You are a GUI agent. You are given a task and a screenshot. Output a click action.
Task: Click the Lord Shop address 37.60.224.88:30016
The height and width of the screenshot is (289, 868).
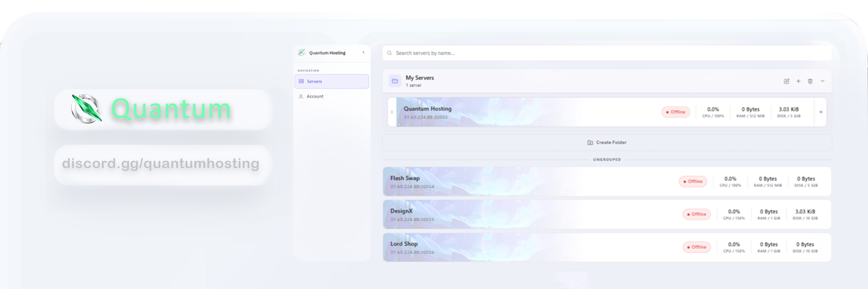coord(412,252)
